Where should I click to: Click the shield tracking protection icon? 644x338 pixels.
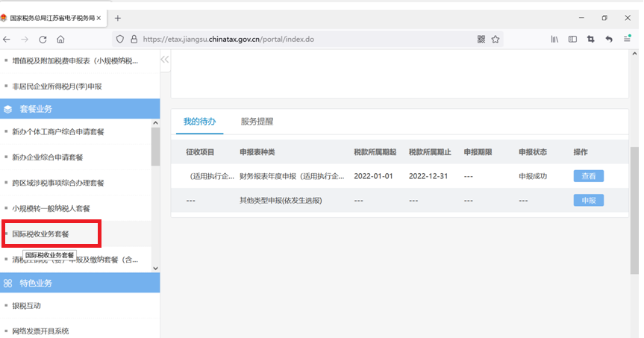point(119,40)
